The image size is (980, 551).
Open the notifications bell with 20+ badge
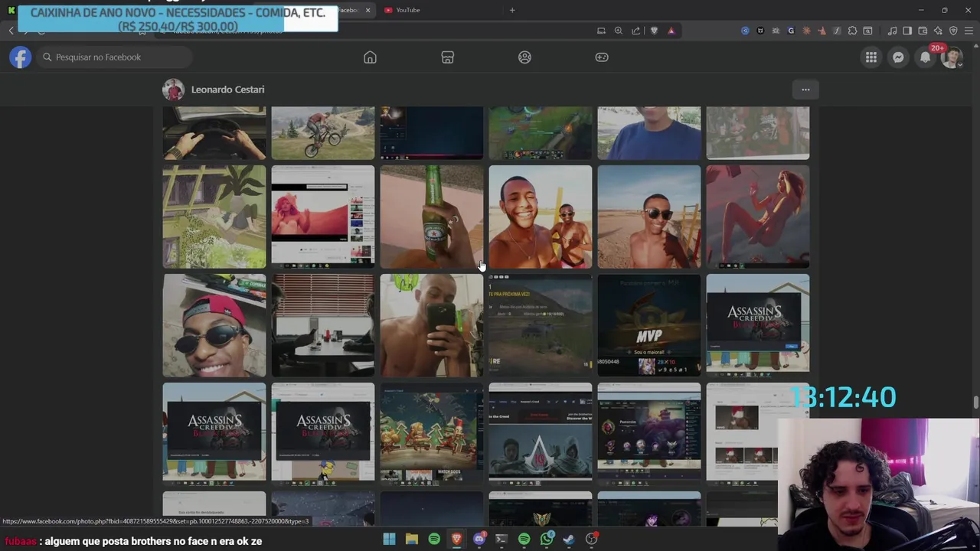926,57
